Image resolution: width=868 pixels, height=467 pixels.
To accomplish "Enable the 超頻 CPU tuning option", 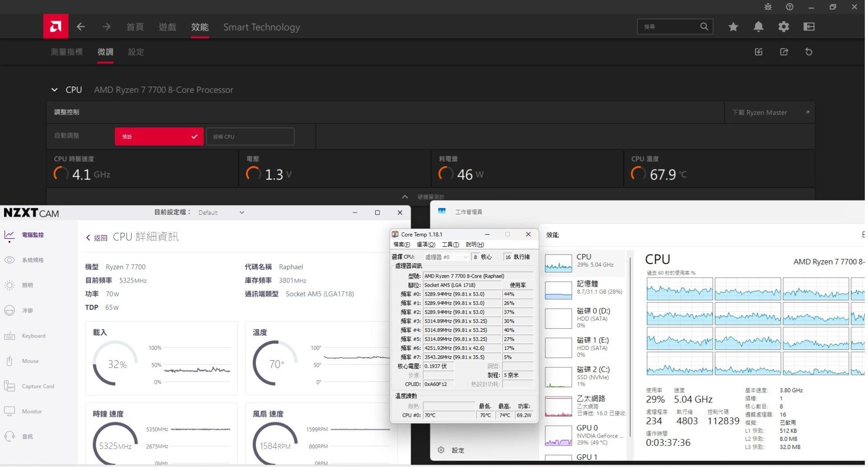I will pos(250,136).
